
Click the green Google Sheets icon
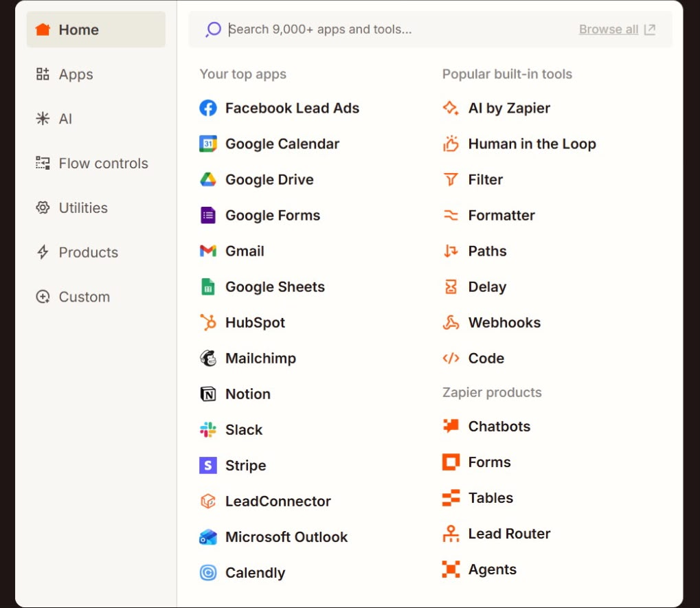point(208,286)
